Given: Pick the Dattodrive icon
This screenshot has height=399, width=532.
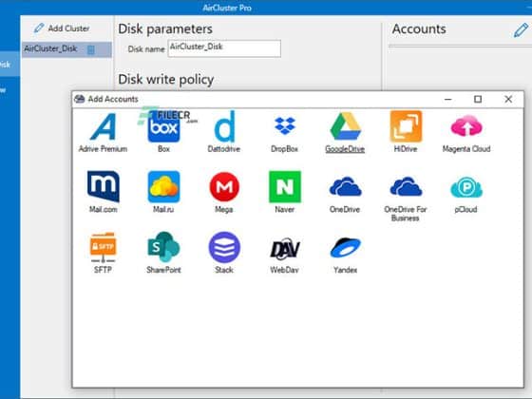Looking at the screenshot, I should (x=224, y=126).
